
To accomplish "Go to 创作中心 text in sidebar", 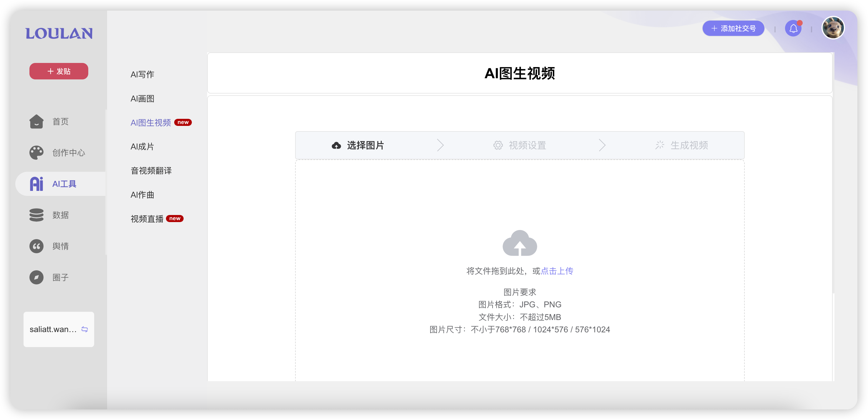I will pos(69,153).
